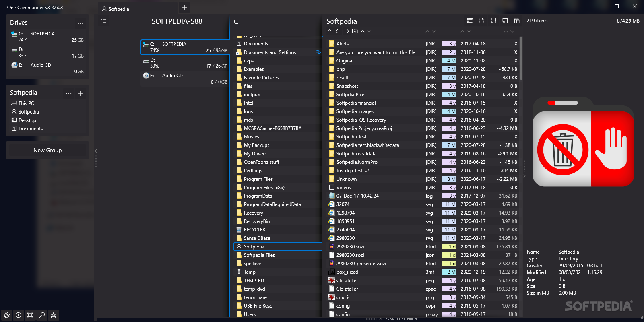Select E: Audio CD in SOFTPEDIA-S88 column
The height and width of the screenshot is (322, 644).
(185, 78)
